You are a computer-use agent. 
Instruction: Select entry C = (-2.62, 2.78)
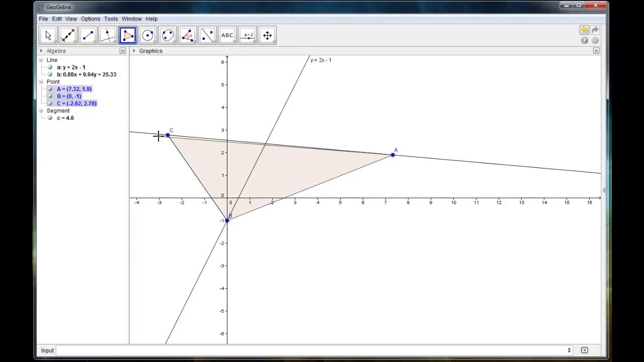point(76,104)
